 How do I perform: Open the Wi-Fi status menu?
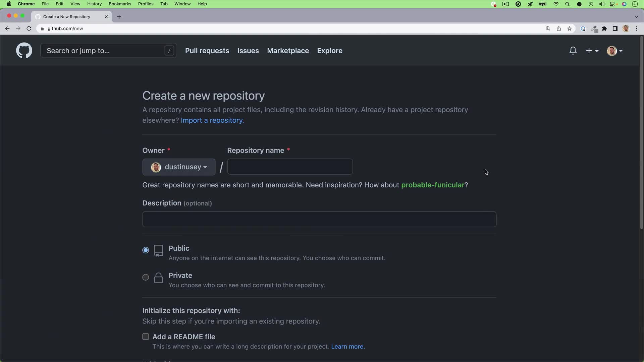[556, 4]
